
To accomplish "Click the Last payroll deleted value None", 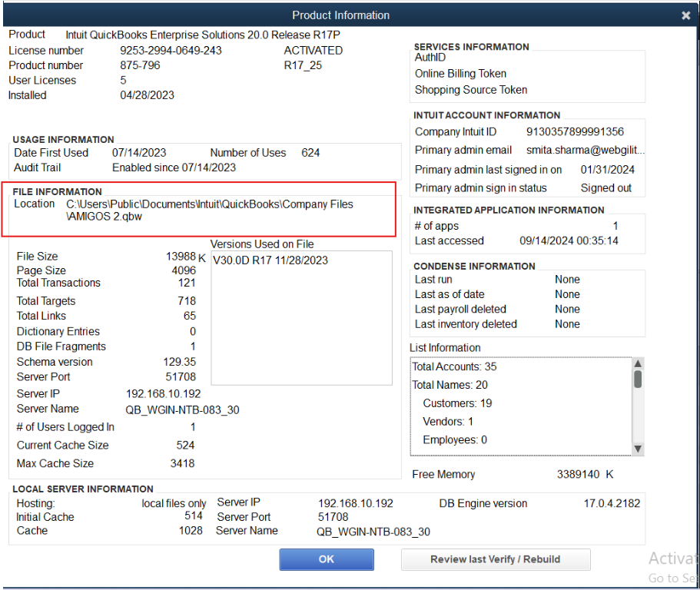I will tap(567, 310).
